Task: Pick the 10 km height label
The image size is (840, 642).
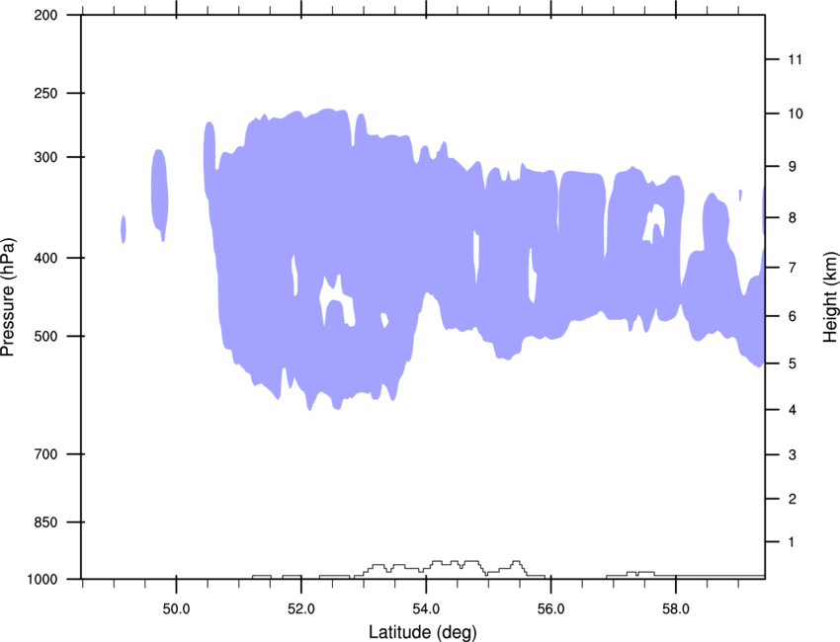Action: 796,114
